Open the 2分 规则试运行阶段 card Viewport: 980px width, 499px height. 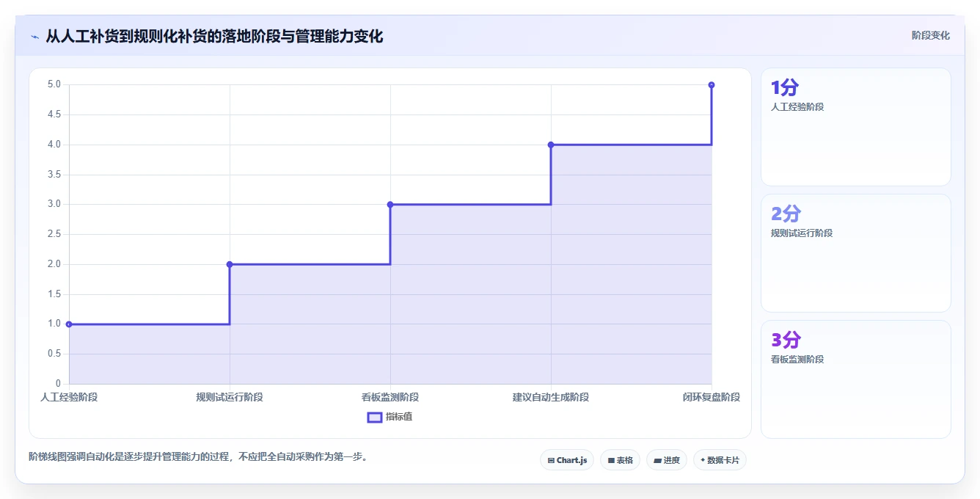pyautogui.click(x=855, y=253)
